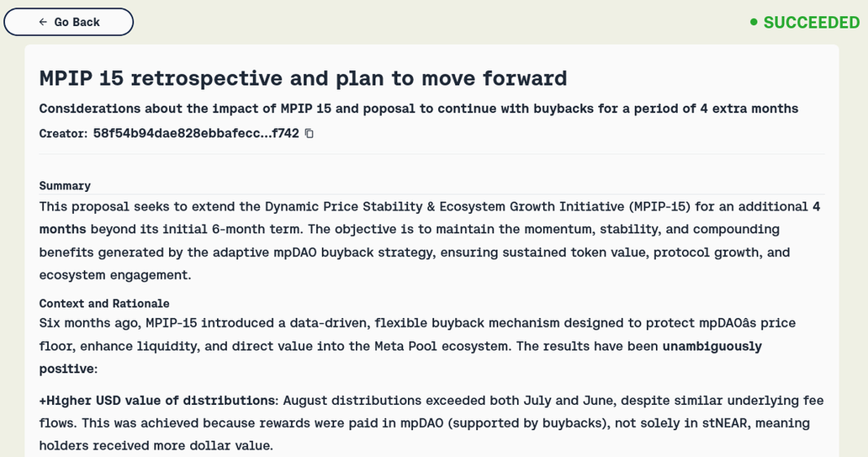Click the SUCCEEDED status label
Image resolution: width=868 pixels, height=457 pixels.
(812, 23)
